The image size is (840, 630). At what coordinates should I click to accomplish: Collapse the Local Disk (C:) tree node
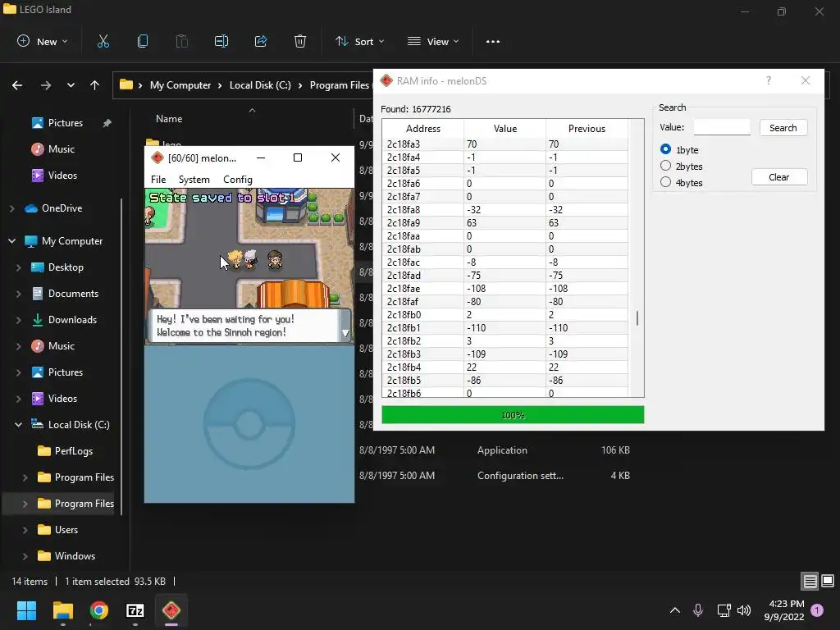[19, 425]
